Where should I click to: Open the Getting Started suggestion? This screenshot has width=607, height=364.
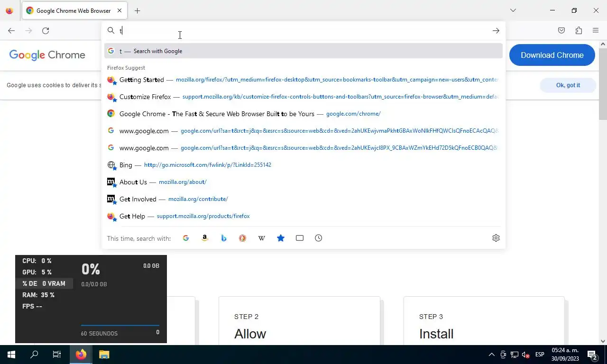(303, 80)
